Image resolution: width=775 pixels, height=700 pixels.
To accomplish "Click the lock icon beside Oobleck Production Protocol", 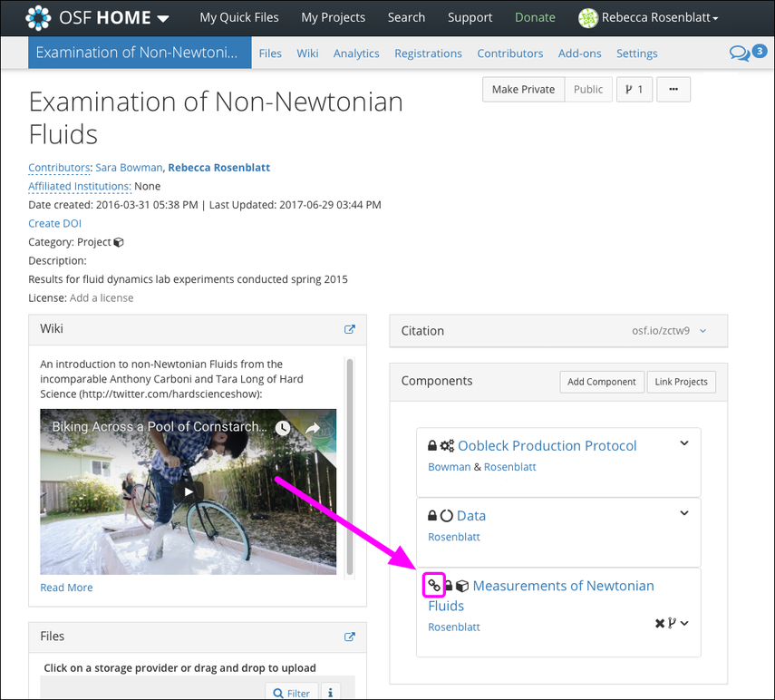I will pos(432,445).
